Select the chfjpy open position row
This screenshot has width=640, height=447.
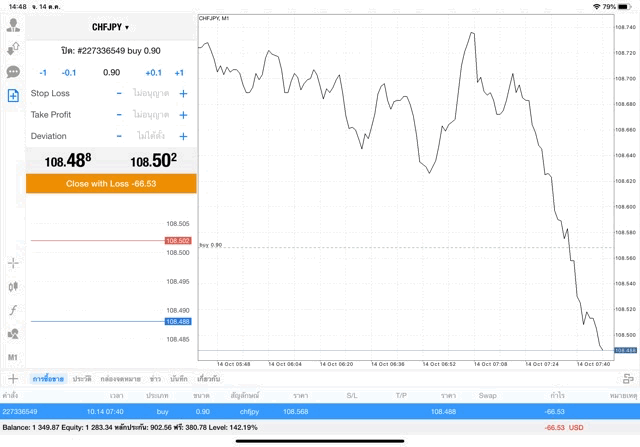pos(320,411)
